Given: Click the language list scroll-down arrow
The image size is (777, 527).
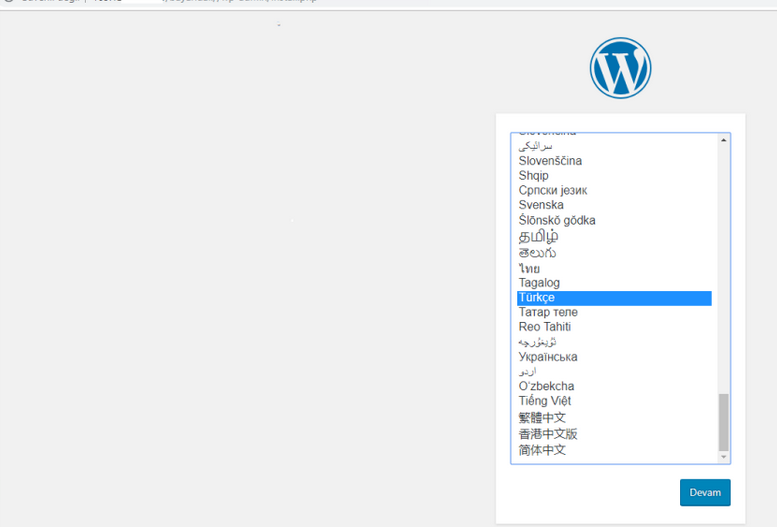Looking at the screenshot, I should tap(723, 457).
